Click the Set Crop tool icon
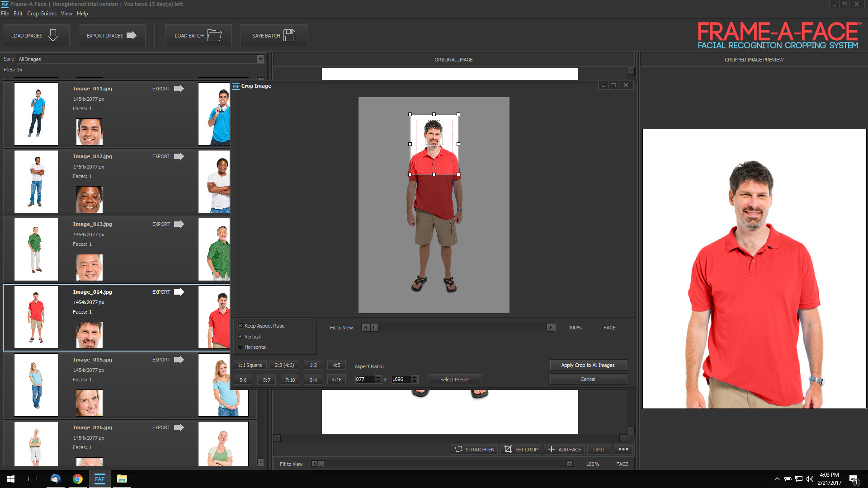 pyautogui.click(x=508, y=449)
